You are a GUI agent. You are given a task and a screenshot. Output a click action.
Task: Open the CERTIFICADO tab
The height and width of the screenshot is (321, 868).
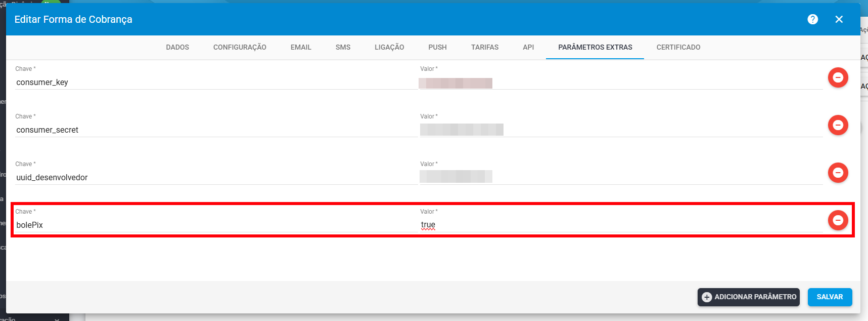[678, 47]
